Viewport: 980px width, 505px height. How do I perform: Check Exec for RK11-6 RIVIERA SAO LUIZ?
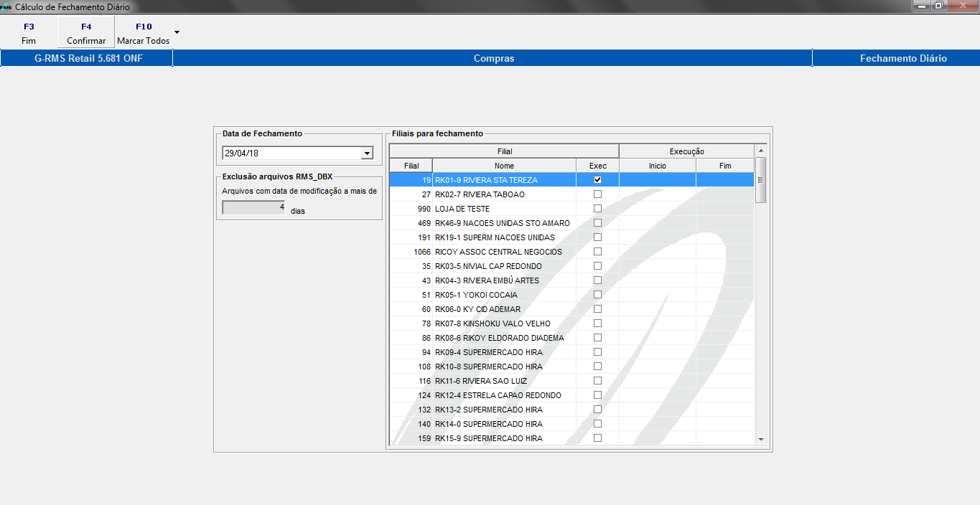[597, 381]
